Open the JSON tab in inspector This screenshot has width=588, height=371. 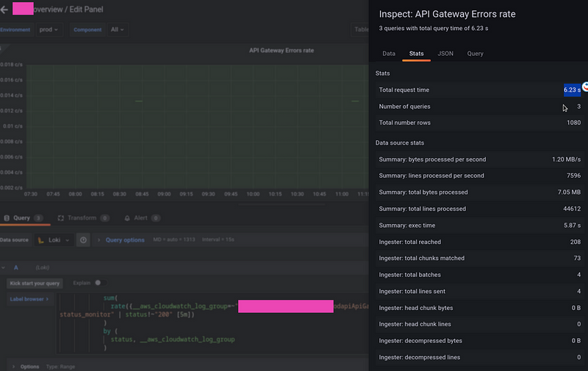(x=445, y=54)
